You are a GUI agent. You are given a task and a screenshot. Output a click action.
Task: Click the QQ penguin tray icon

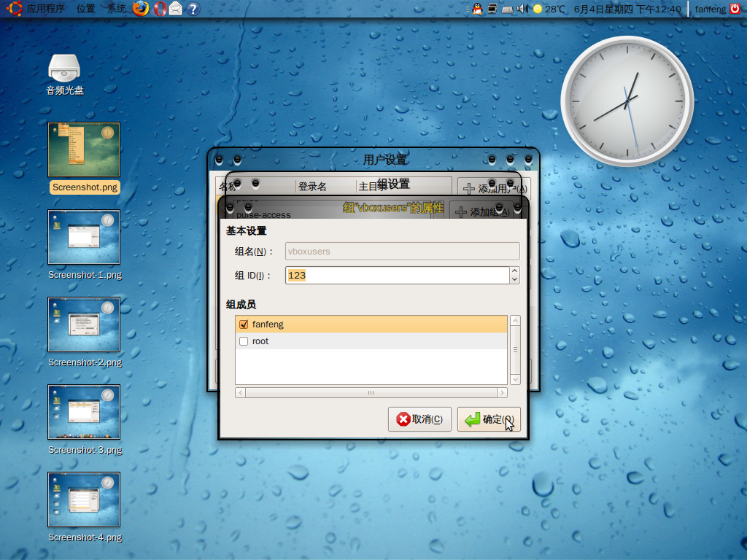click(477, 9)
